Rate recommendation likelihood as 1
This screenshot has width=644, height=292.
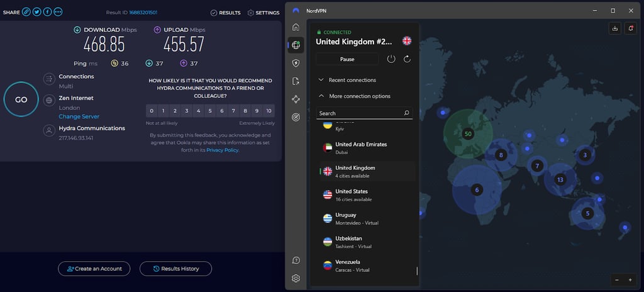[x=164, y=111]
